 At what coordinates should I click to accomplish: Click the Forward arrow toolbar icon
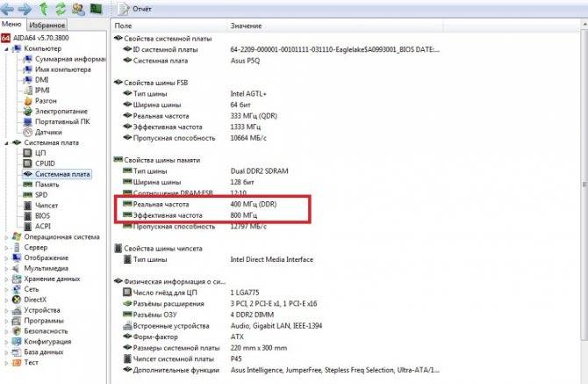[x=25, y=9]
